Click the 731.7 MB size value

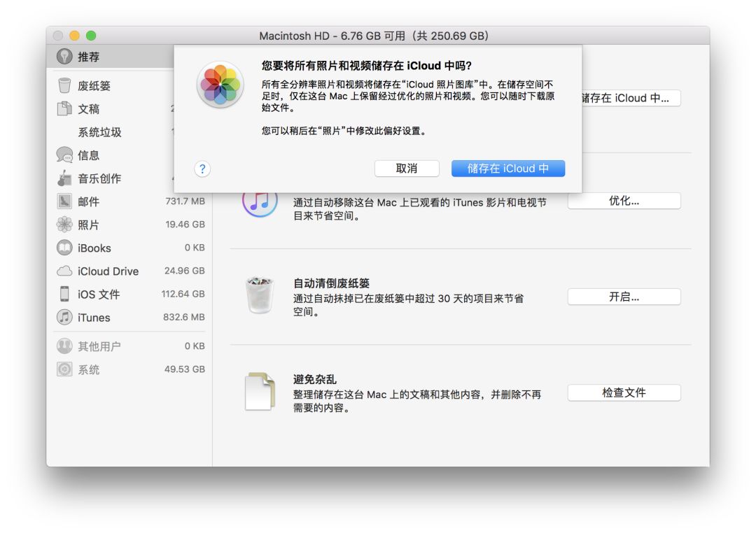coord(185,201)
